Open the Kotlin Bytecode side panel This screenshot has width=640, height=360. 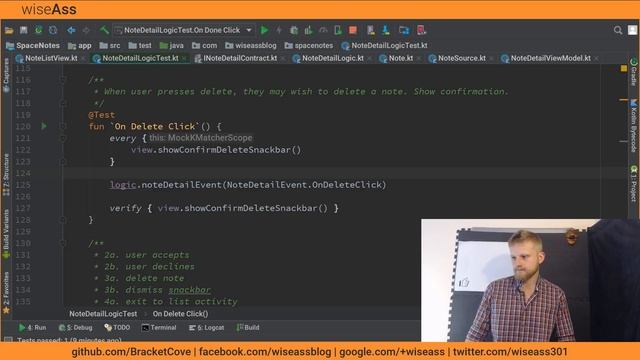(633, 126)
